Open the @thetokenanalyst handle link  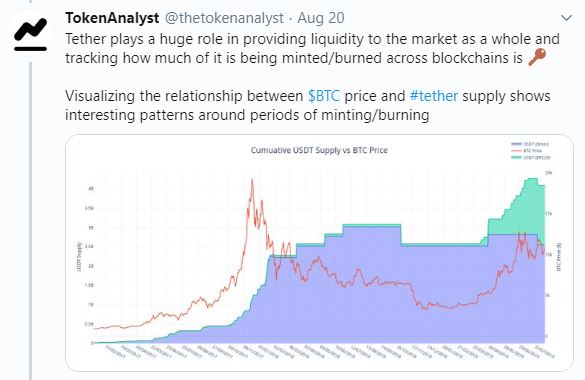point(224,18)
